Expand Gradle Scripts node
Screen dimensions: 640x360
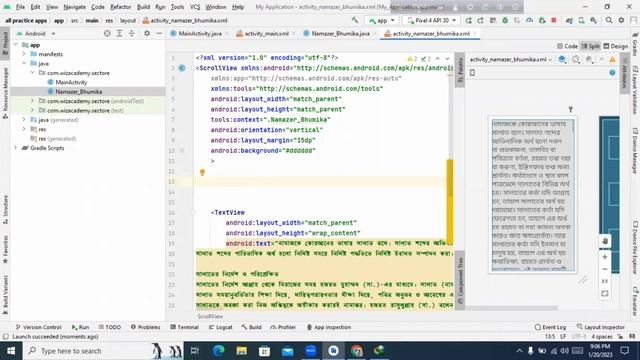click(x=16, y=148)
